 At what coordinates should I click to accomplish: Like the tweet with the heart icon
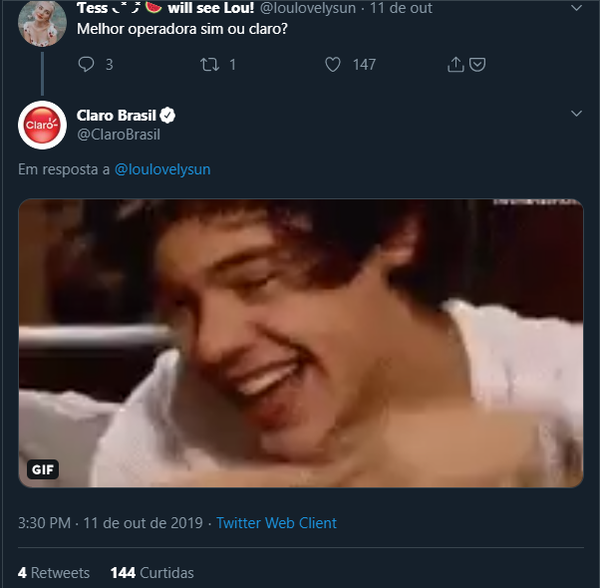point(333,64)
